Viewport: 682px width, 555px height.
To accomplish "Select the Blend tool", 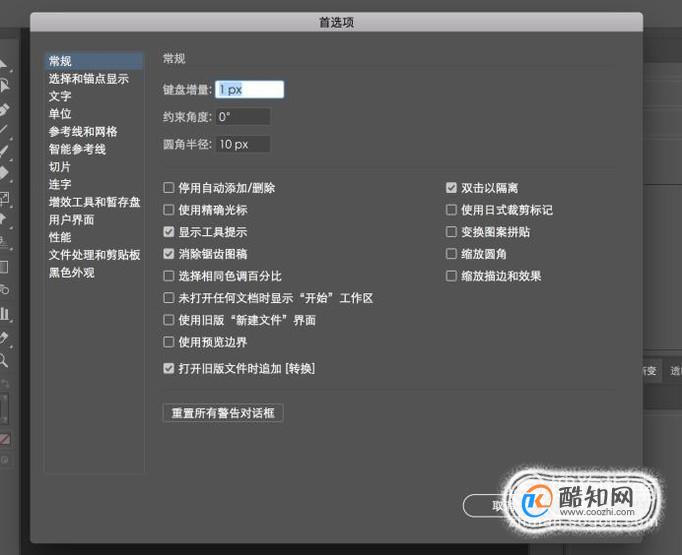I will point(4,290).
